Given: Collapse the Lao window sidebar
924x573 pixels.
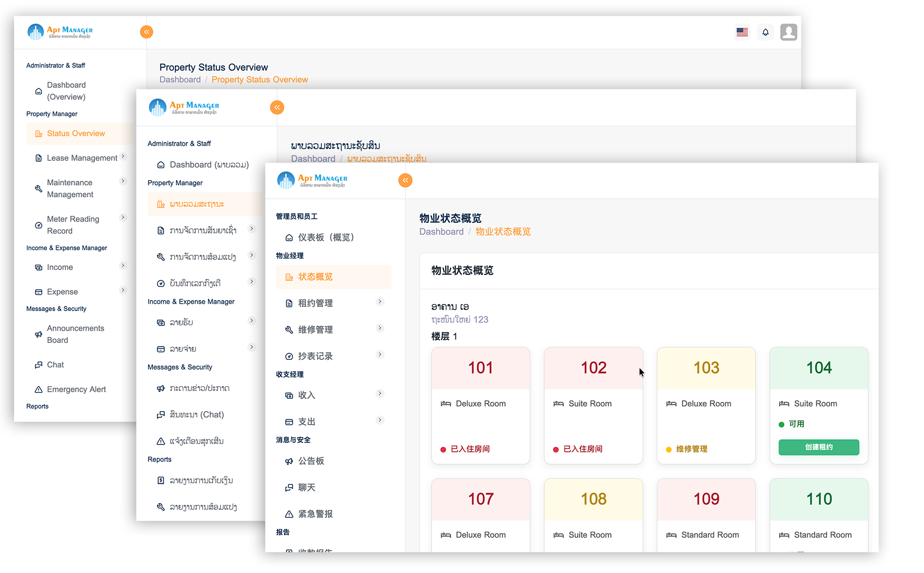Looking at the screenshot, I should [x=277, y=107].
